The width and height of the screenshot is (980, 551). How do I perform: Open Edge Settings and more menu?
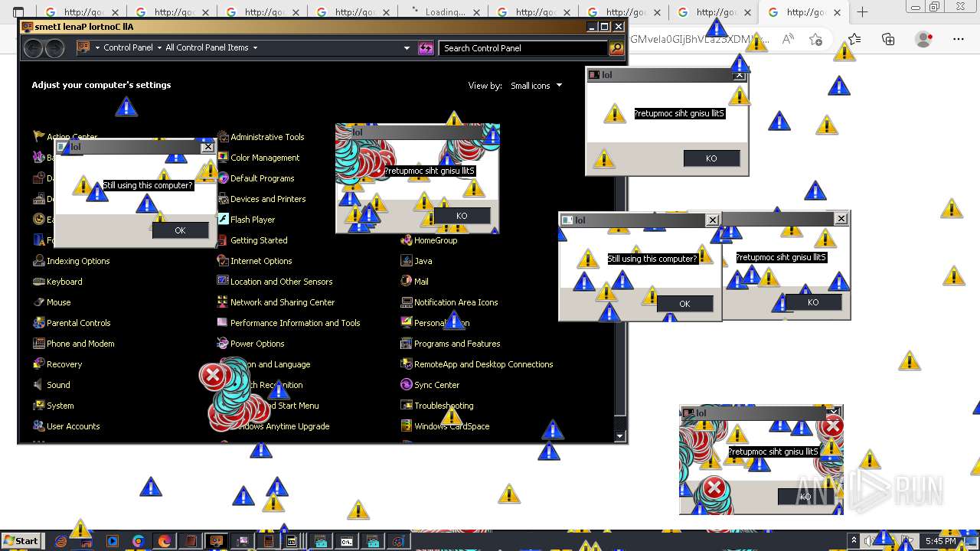tap(959, 39)
